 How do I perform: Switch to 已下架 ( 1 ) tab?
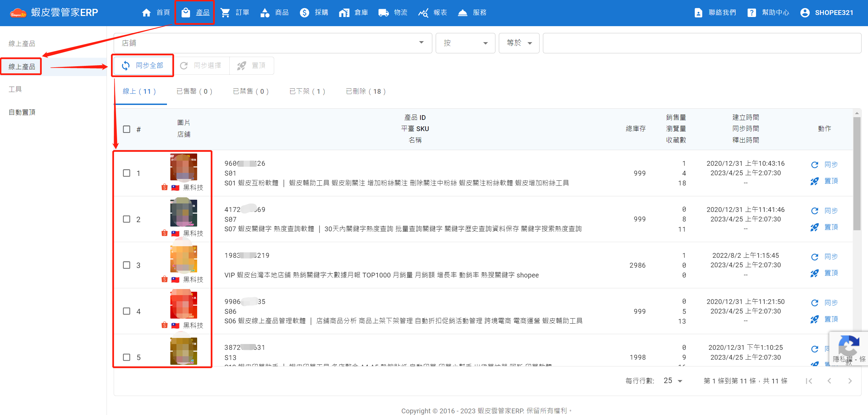click(307, 91)
